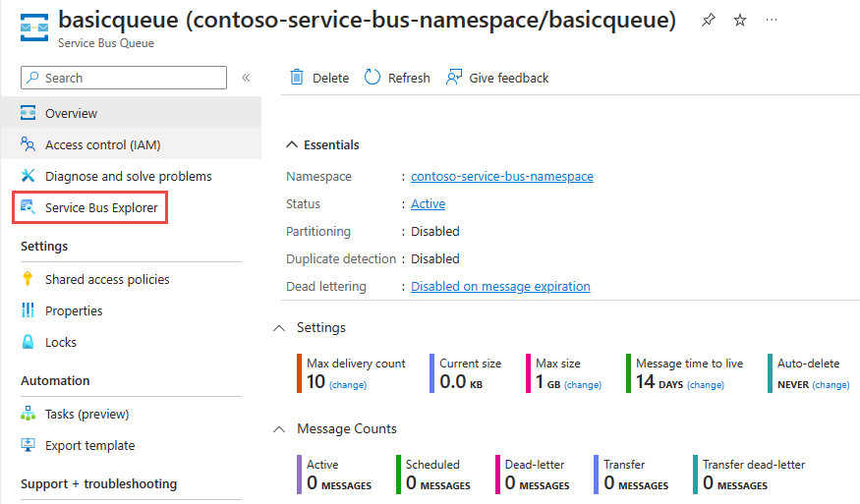Collapse the left navigation menu
Image resolution: width=860 pixels, height=504 pixels.
(x=246, y=78)
